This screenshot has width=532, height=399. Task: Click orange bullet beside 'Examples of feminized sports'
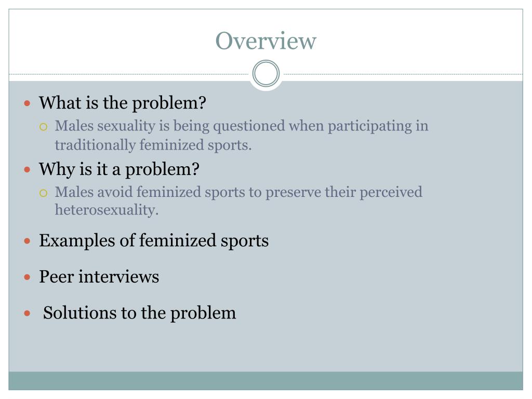pos(28,241)
